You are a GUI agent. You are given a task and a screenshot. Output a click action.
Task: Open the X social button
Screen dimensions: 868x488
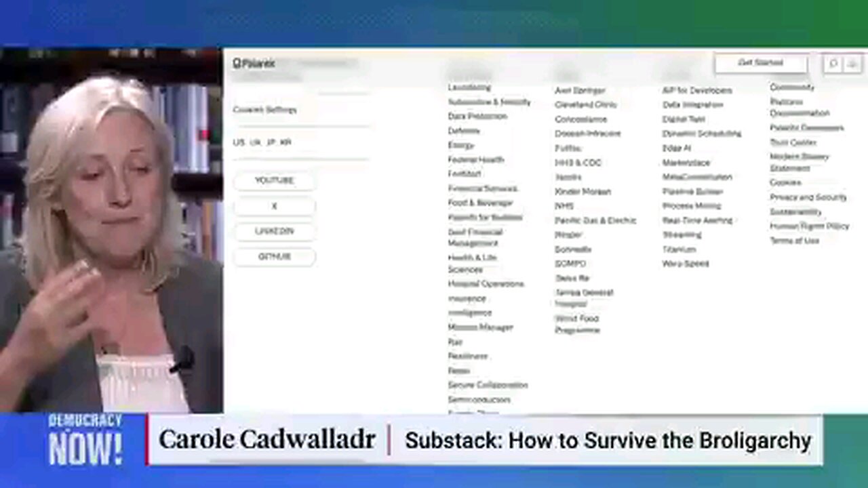coord(274,206)
